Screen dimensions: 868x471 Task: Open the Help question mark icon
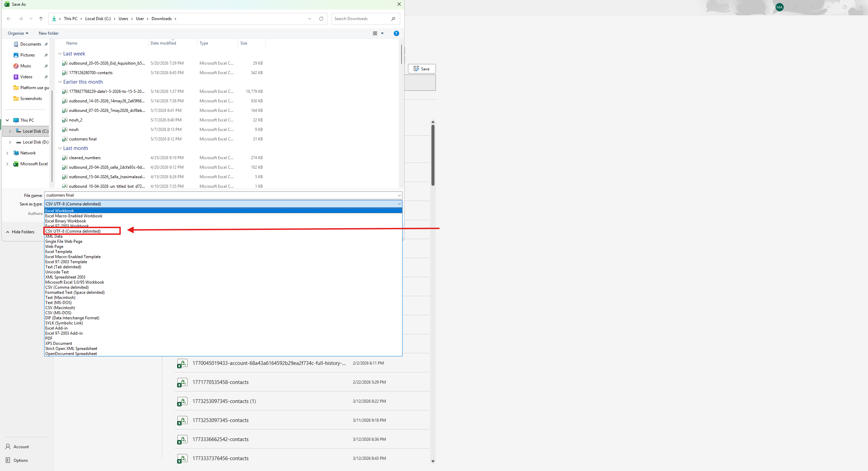[396, 33]
